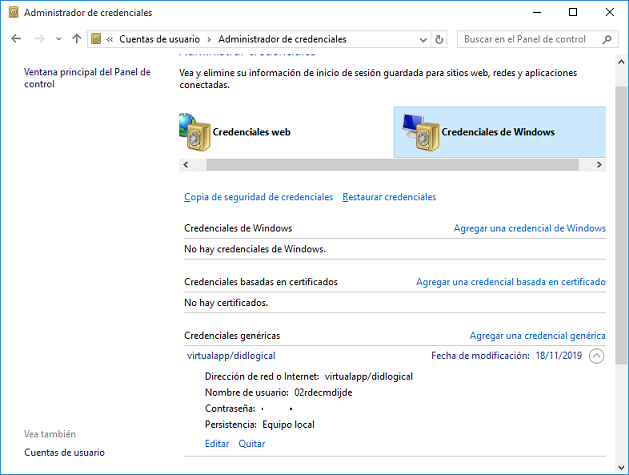Open the recent locations dropdown arrow
This screenshot has width=629, height=475.
[x=59, y=39]
